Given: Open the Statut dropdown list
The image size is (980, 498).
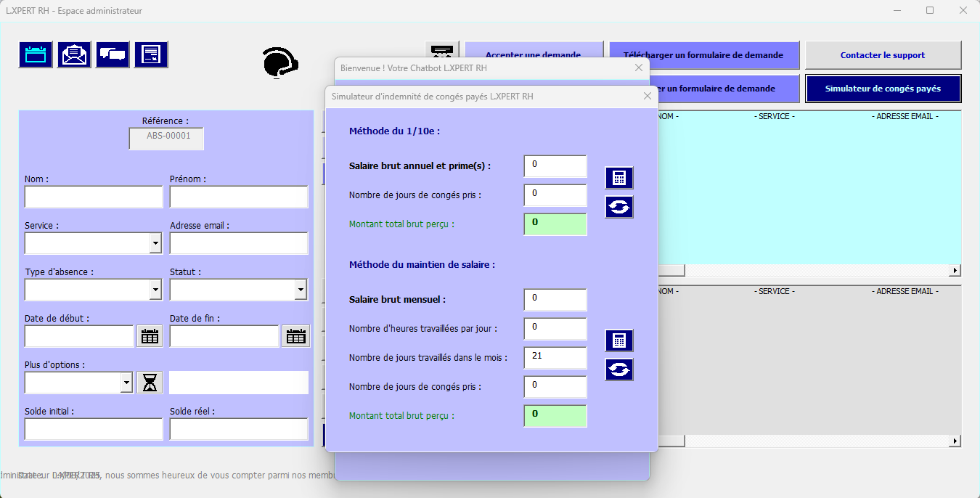Looking at the screenshot, I should (301, 290).
